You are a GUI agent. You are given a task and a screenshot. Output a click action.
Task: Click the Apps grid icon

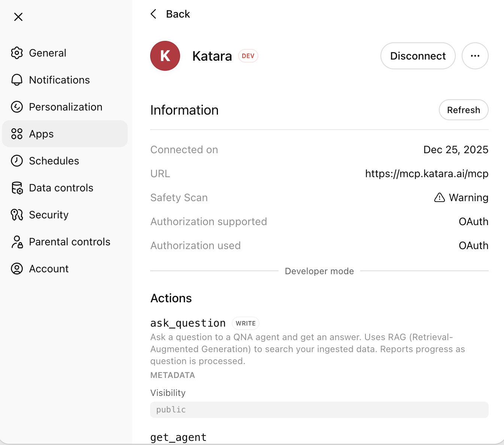pos(17,134)
